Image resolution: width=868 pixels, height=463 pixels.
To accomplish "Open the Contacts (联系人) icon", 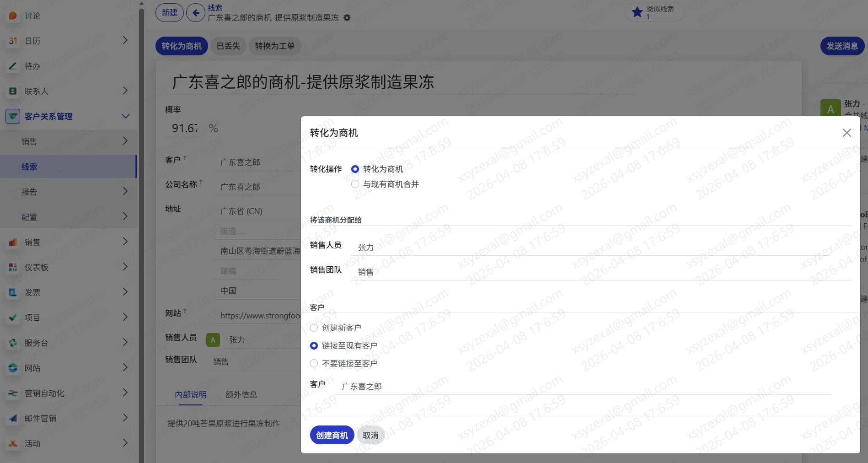I will (x=13, y=92).
